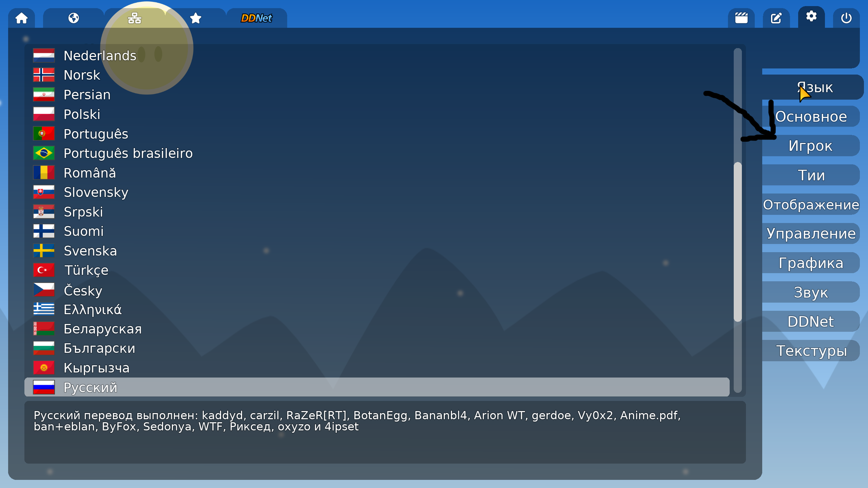Launch the map editor pencil icon
868x488 pixels.
(776, 18)
